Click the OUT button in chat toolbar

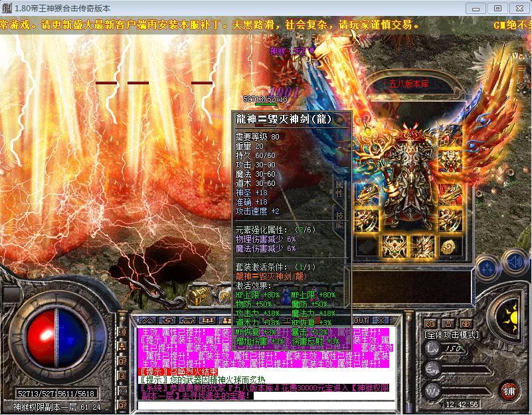click(x=361, y=321)
